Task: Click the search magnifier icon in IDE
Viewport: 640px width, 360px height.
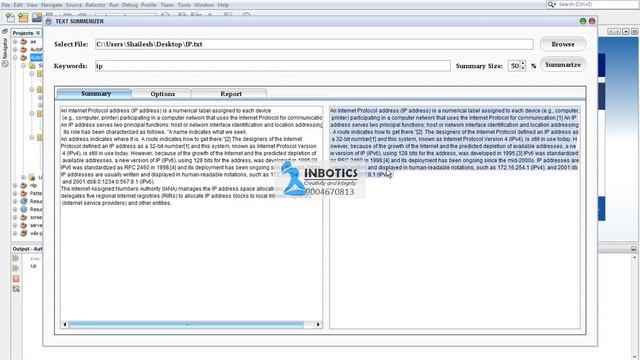Action: coord(551,4)
